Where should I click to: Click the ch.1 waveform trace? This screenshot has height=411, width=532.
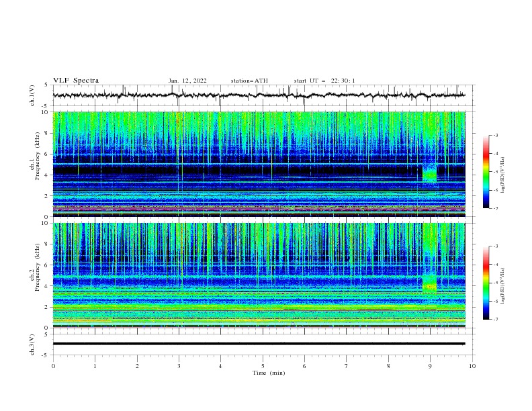coord(259,95)
